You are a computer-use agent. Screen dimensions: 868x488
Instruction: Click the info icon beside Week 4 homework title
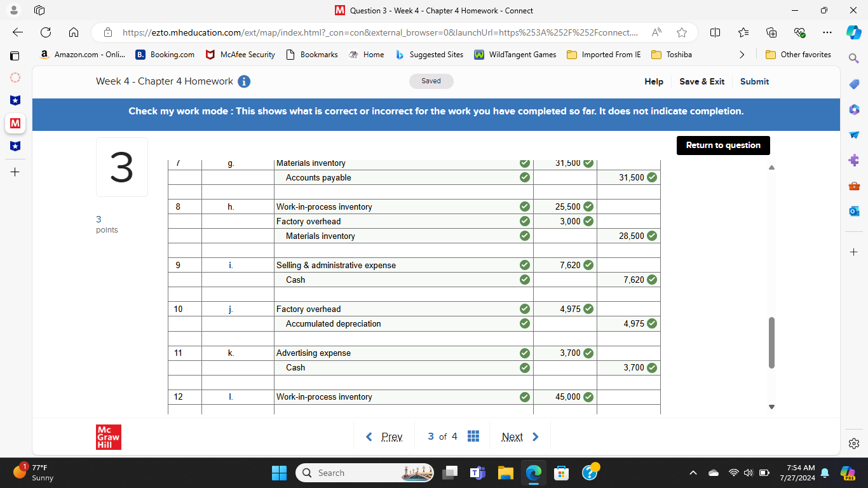[245, 81]
